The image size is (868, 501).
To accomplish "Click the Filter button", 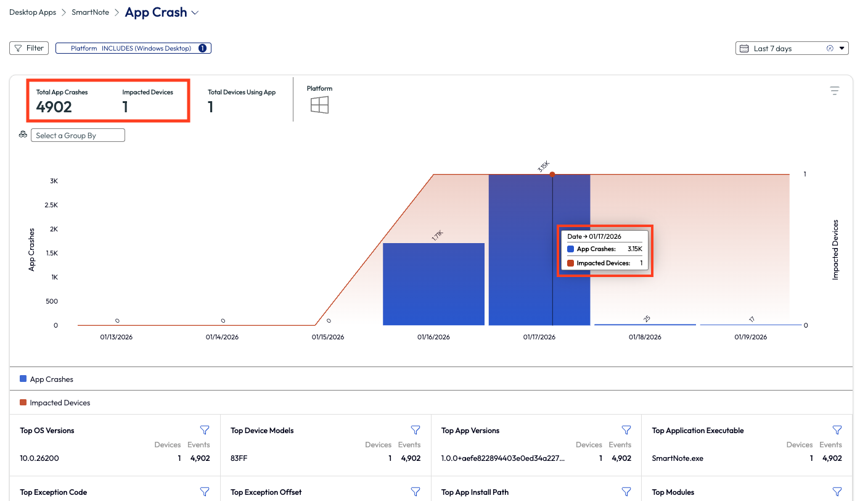I will pyautogui.click(x=28, y=48).
